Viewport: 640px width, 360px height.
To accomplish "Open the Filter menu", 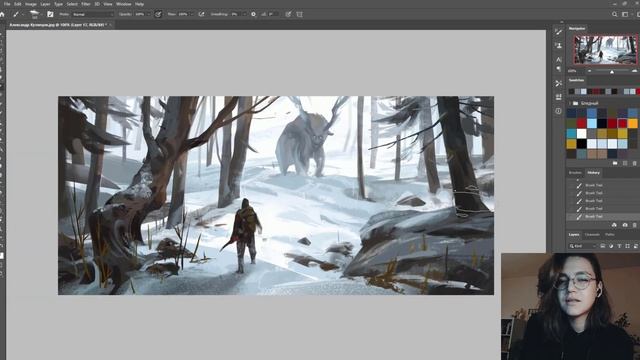I will coord(86,4).
